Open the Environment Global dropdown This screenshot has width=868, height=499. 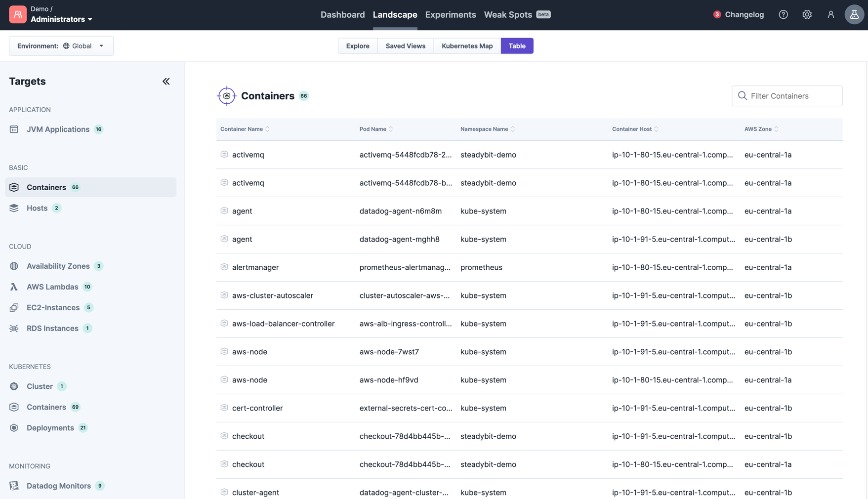tap(61, 46)
